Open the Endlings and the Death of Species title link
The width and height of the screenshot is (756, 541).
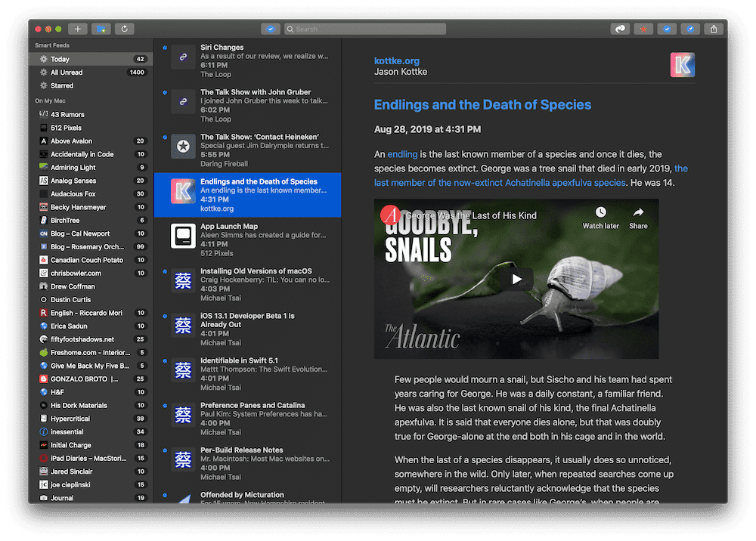tap(482, 104)
